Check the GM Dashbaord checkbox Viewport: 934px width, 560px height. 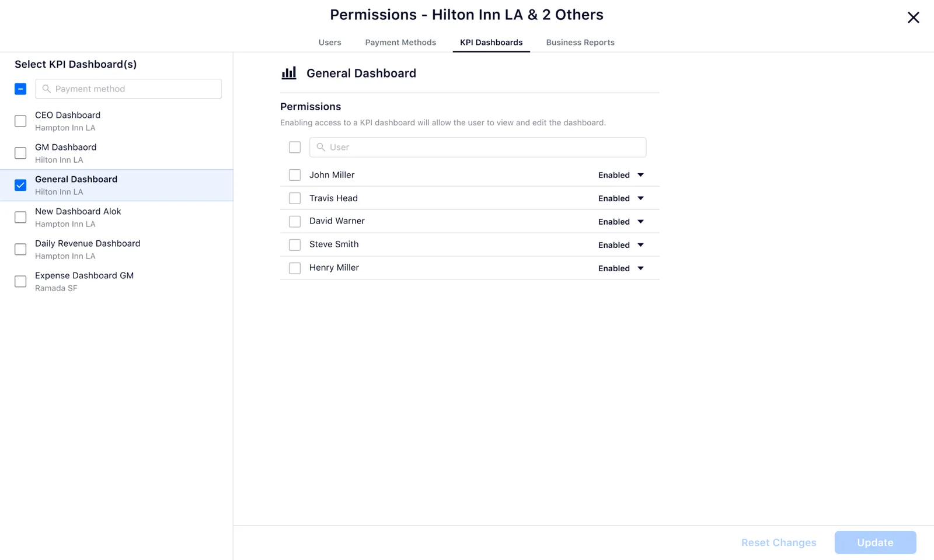[x=20, y=153]
